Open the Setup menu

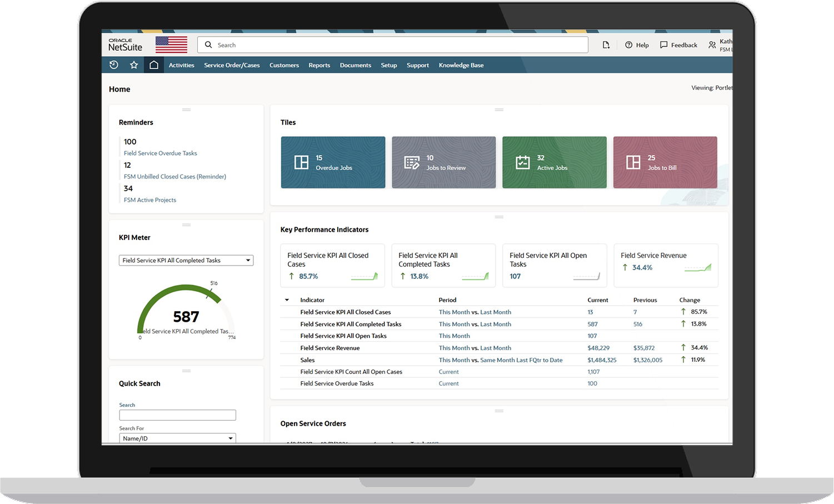[x=388, y=65]
